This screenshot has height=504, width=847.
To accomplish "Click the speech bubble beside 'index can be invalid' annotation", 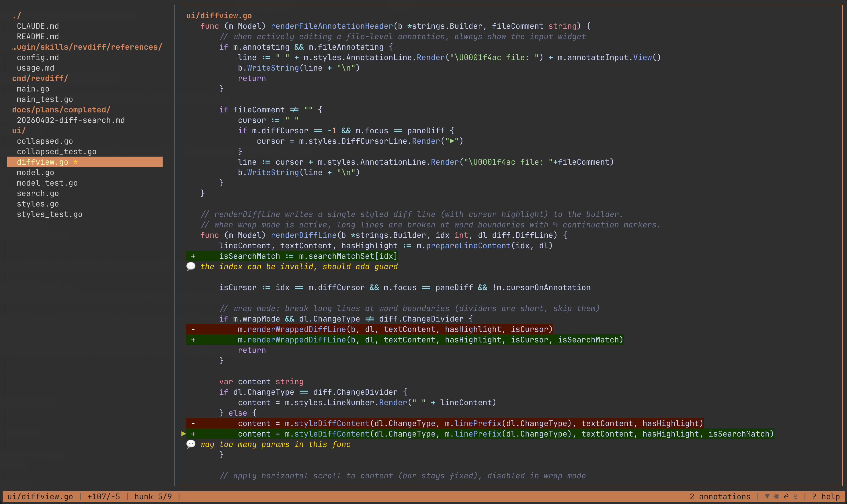I will coord(191,267).
